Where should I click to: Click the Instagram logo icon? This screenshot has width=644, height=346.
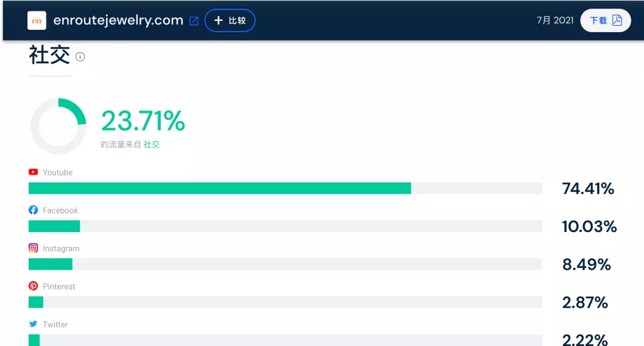(x=33, y=248)
